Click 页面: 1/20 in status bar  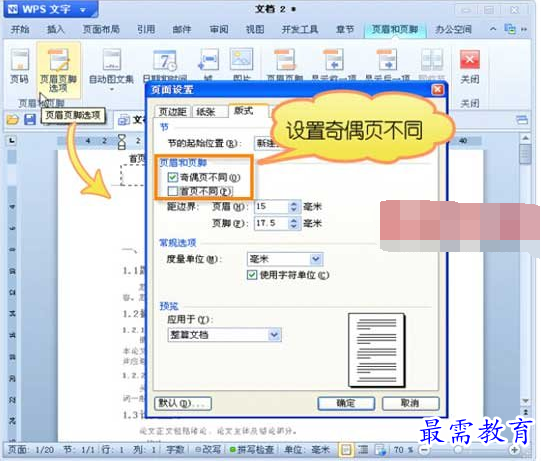31,450
